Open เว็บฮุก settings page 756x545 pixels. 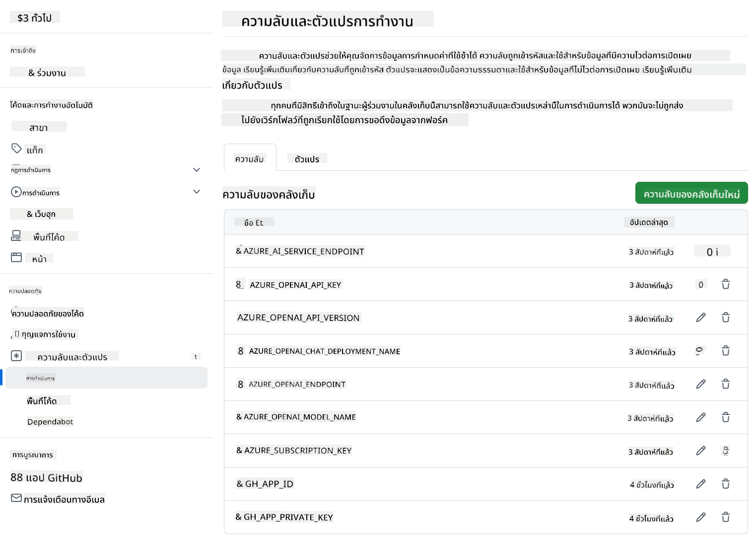41,214
